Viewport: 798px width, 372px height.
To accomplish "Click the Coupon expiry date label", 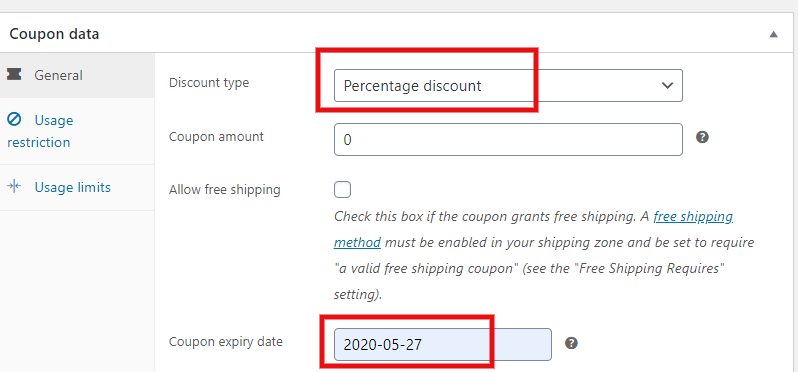I will 225,342.
